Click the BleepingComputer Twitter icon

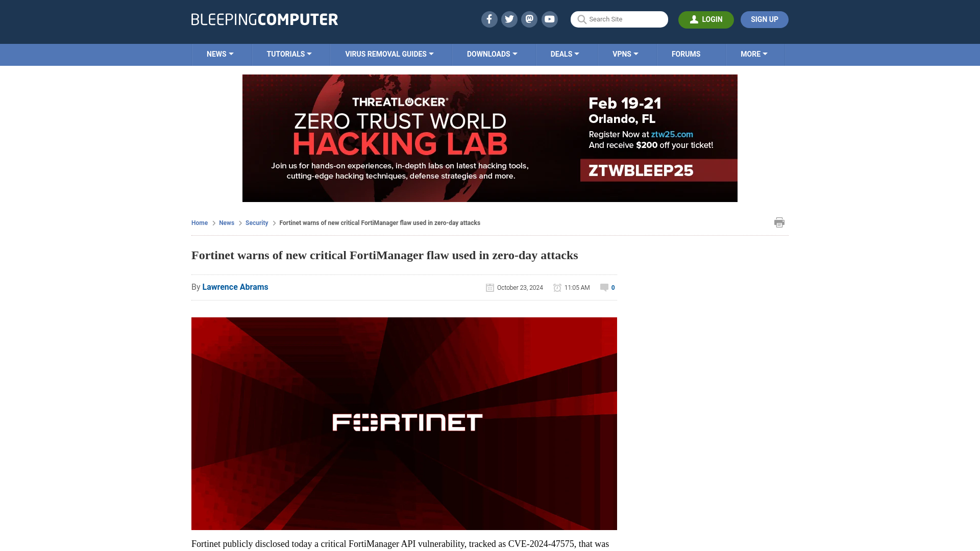[x=509, y=19]
